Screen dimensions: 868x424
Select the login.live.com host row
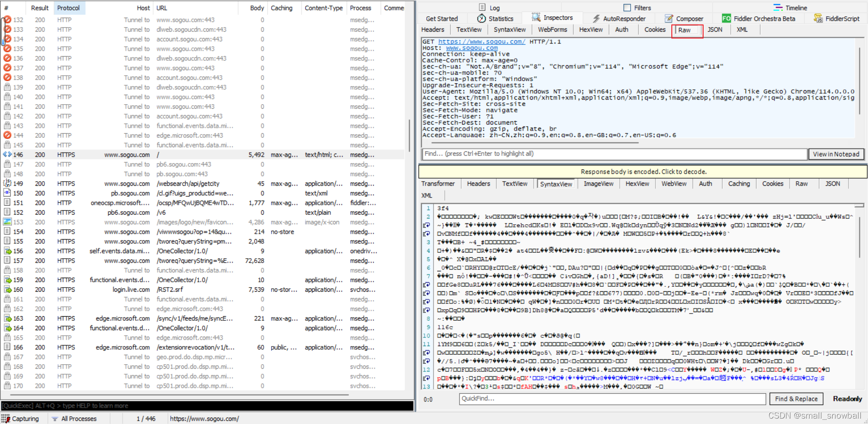[131, 289]
